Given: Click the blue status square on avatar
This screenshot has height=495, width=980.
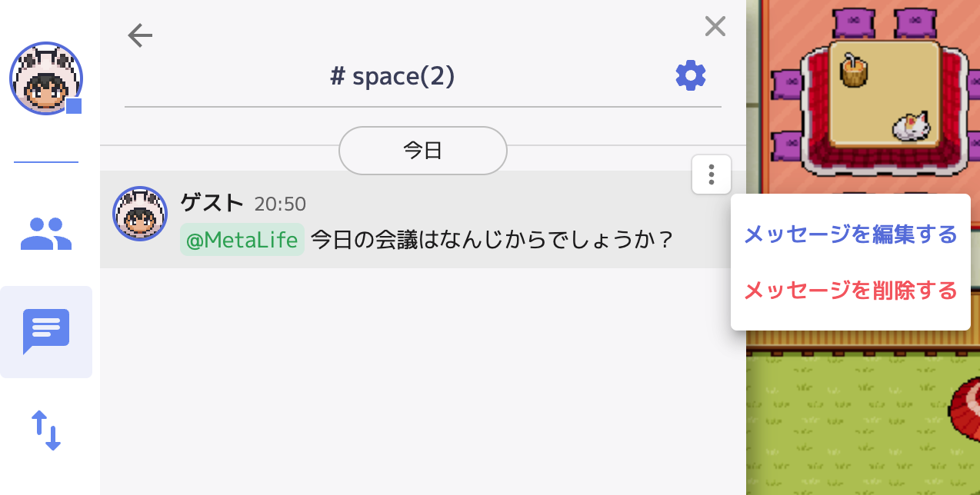Looking at the screenshot, I should point(74,106).
